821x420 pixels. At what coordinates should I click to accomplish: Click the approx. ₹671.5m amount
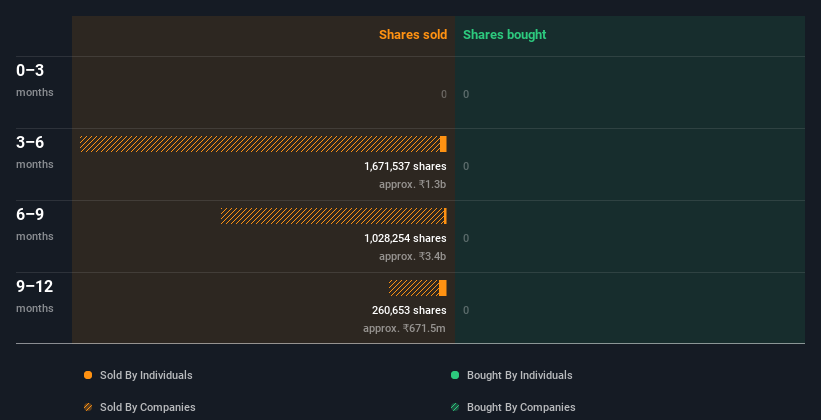(x=405, y=328)
